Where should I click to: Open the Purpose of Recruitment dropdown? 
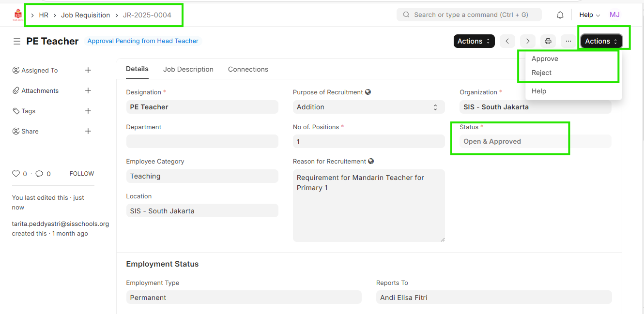click(x=368, y=107)
